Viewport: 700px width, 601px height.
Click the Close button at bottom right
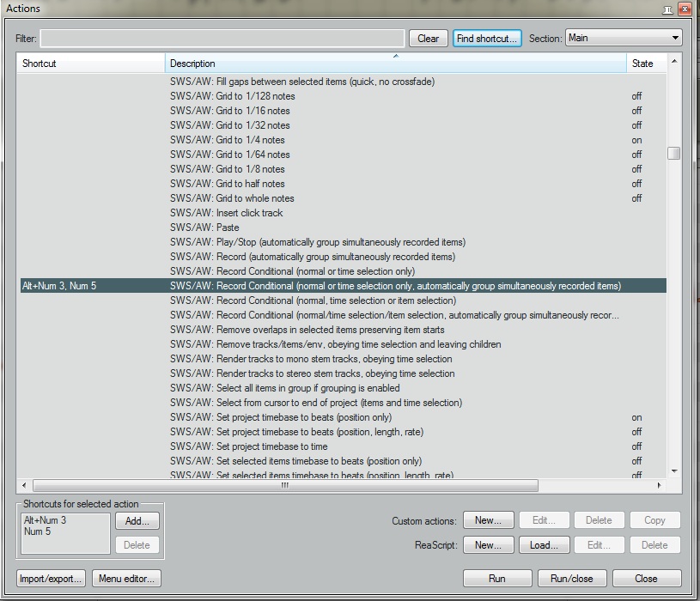tap(647, 578)
